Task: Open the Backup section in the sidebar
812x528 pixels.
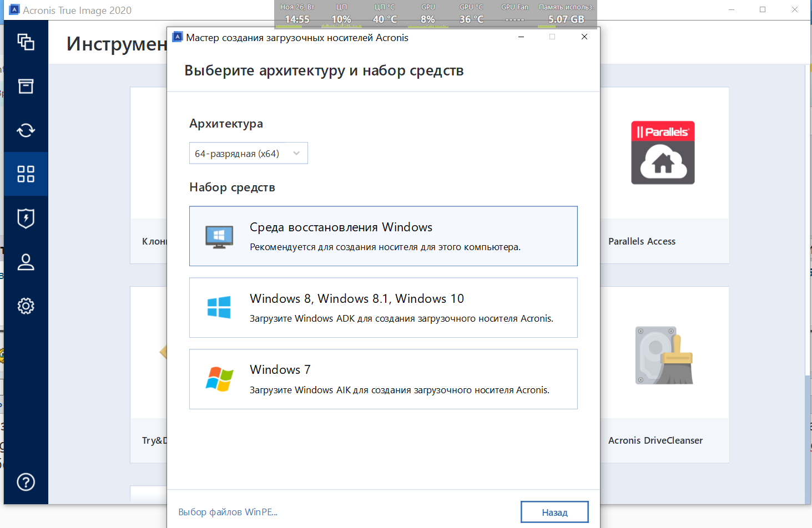Action: [x=26, y=42]
